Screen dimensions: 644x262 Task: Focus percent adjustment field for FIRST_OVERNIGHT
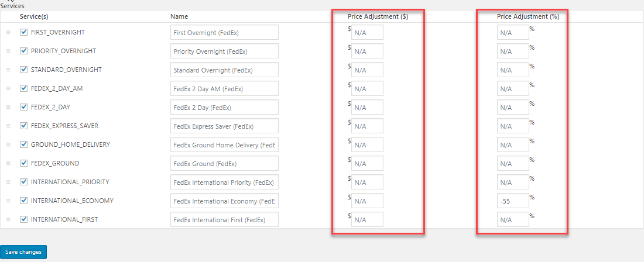click(x=513, y=32)
